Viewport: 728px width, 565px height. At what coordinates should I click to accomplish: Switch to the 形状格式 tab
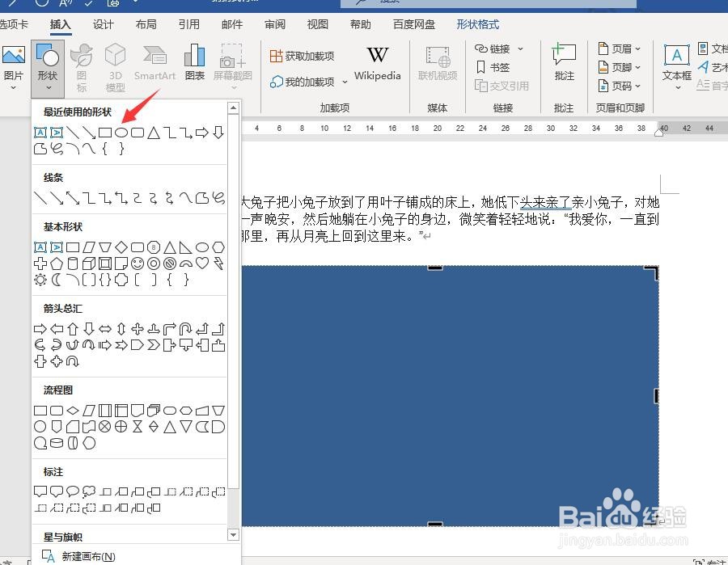(x=477, y=24)
